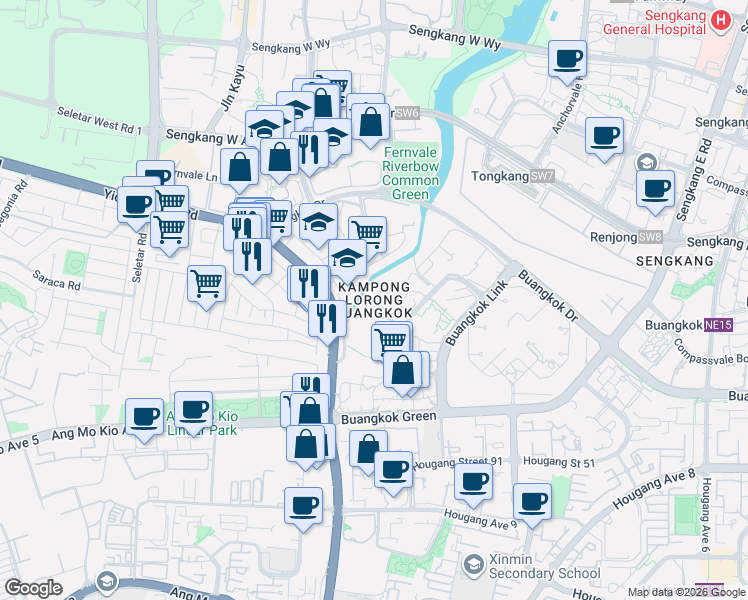Click the Buangkok Link road label

tap(477, 313)
